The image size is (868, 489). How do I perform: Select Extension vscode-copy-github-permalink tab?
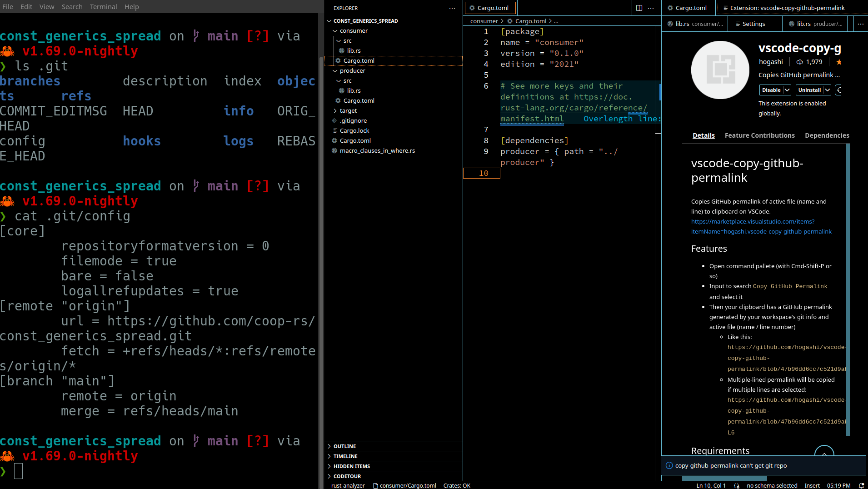[792, 8]
